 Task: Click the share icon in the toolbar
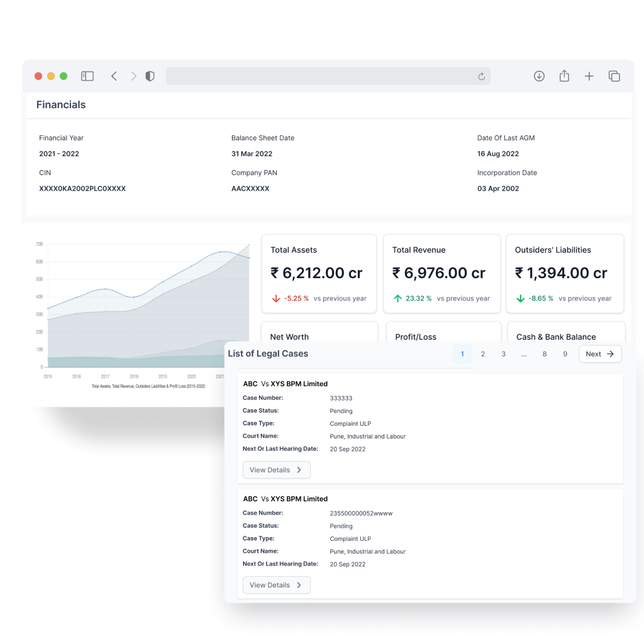click(x=564, y=76)
